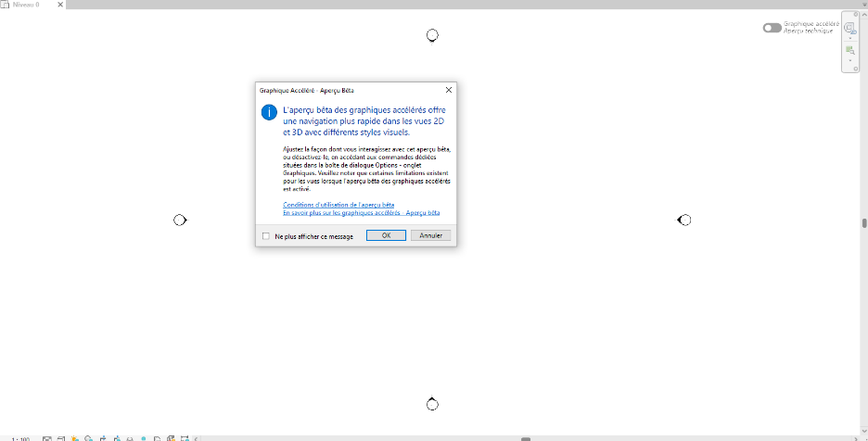Click the vertical scrollbar down arrow
The image size is (868, 441).
864,432
